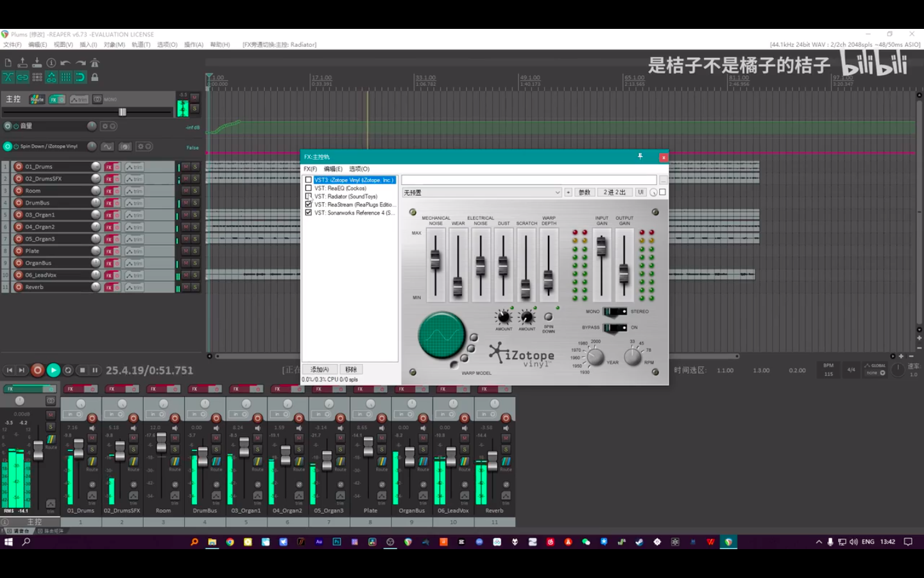Click the 移除 remove FX button
924x578 pixels.
(x=351, y=369)
